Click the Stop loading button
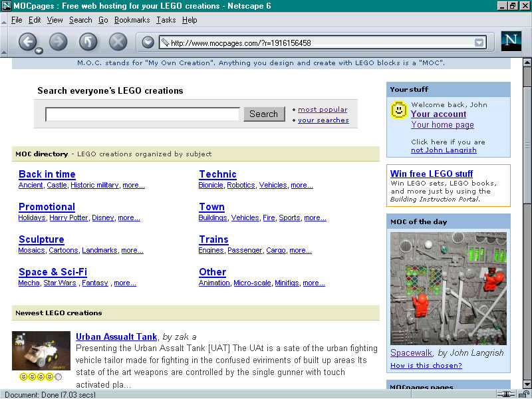532x399 pixels. 118,42
